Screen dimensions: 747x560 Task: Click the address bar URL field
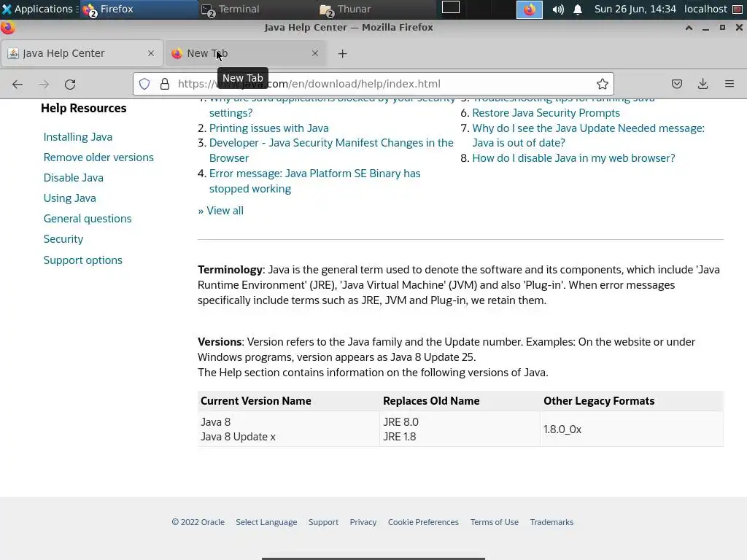click(373, 84)
